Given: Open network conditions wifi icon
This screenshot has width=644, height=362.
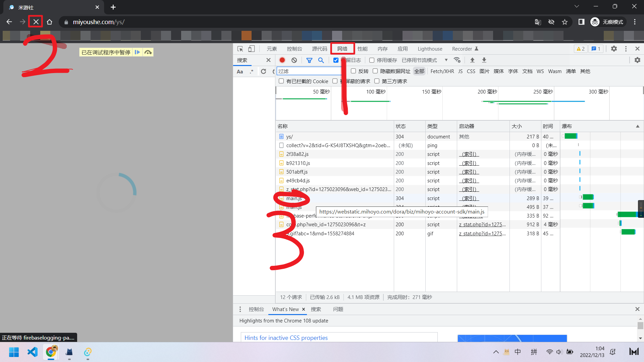Looking at the screenshot, I should click(457, 60).
